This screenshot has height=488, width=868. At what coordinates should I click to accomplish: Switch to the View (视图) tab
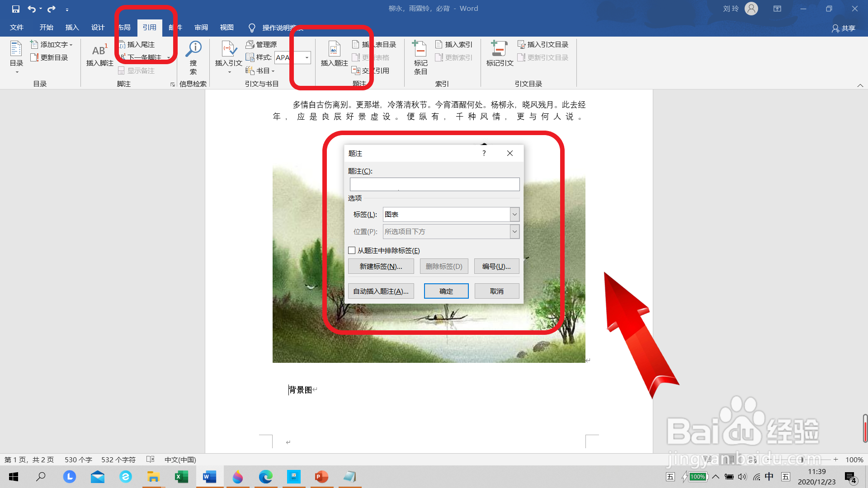coord(226,28)
